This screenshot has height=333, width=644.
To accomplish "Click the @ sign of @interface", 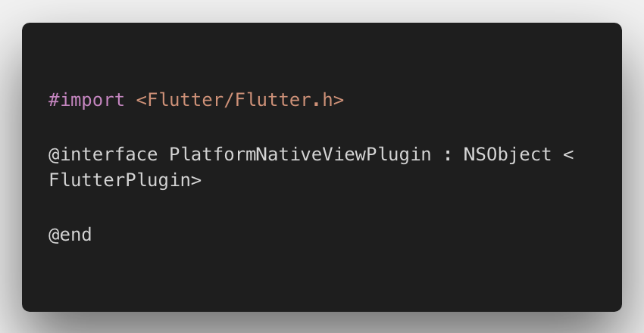I will 54,155.
